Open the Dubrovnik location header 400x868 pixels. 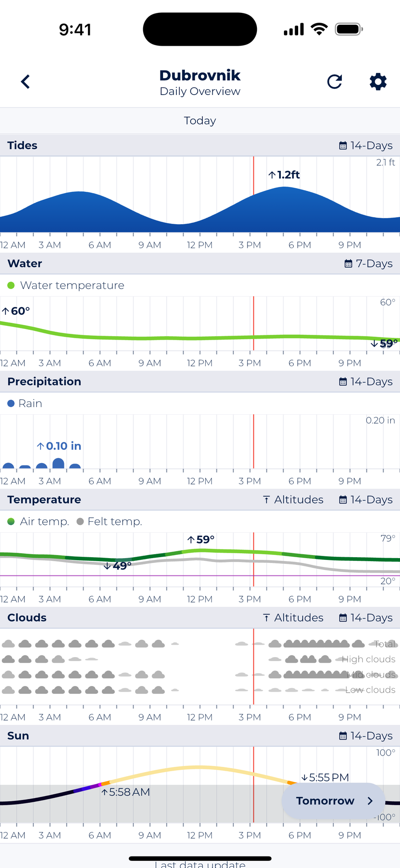[x=200, y=75]
